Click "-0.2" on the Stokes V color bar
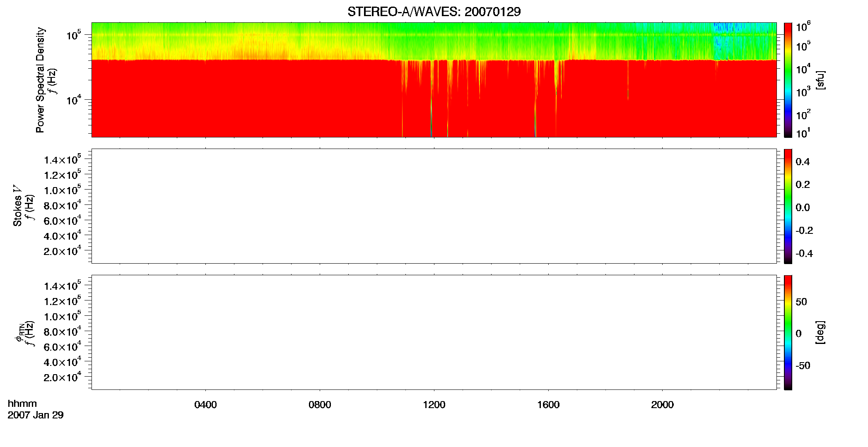868x447 pixels. tap(804, 231)
